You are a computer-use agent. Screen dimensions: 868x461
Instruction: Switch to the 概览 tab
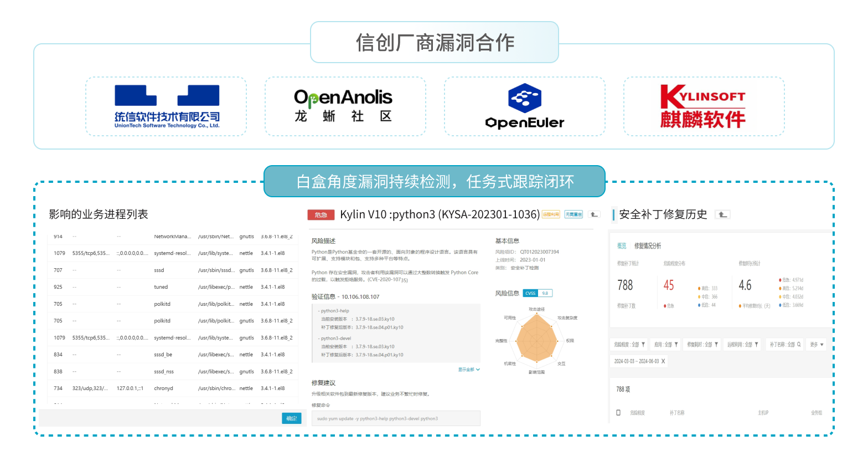[x=622, y=246]
